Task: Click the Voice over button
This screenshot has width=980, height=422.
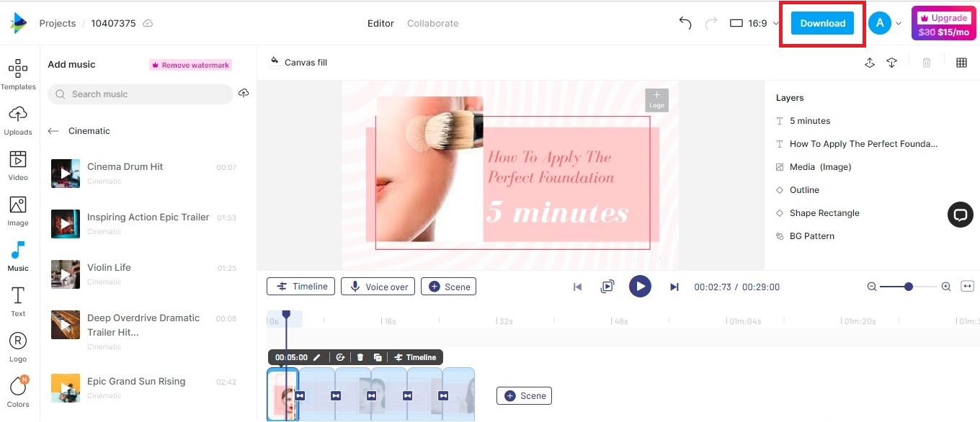Action: 378,286
